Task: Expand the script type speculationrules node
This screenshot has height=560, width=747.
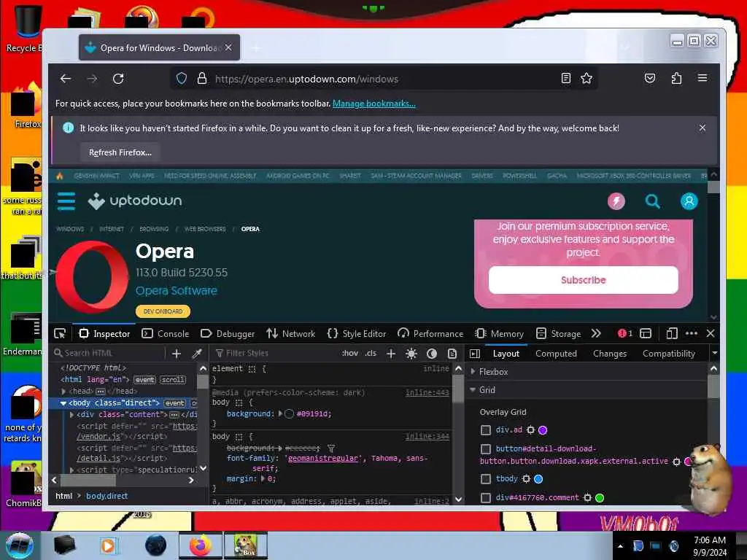Action: (x=71, y=470)
